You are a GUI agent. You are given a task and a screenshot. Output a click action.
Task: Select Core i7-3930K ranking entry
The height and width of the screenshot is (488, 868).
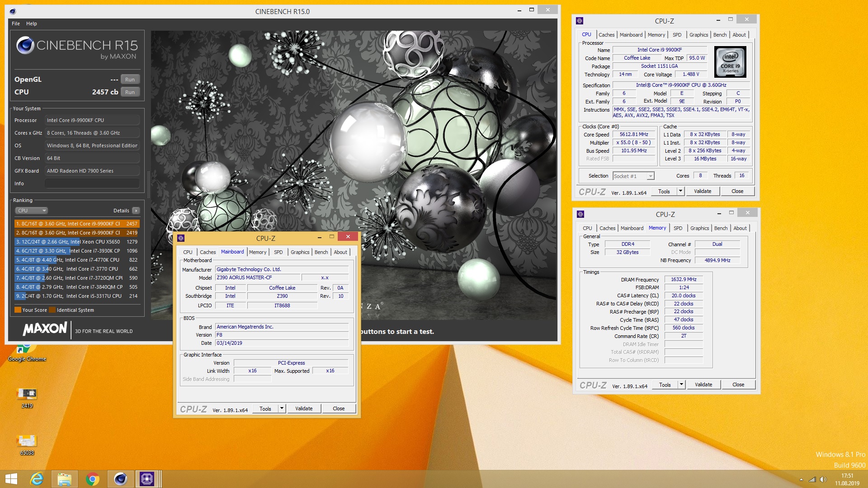77,251
